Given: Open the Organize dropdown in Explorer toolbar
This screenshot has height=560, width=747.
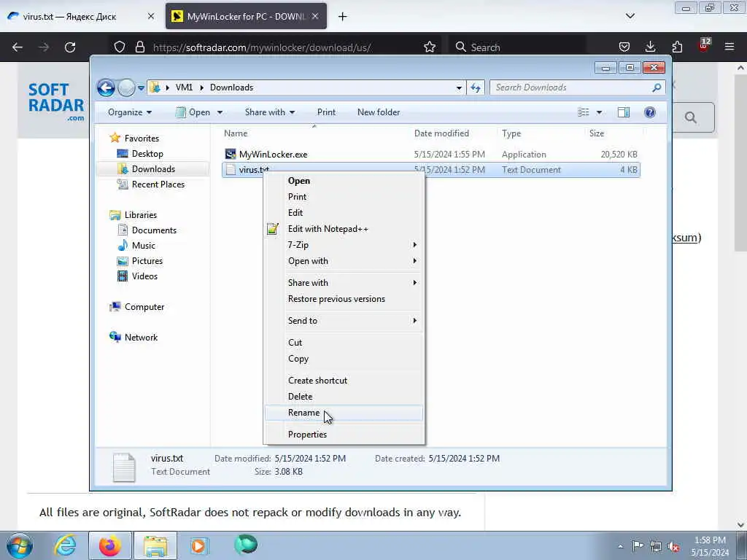Looking at the screenshot, I should [130, 112].
